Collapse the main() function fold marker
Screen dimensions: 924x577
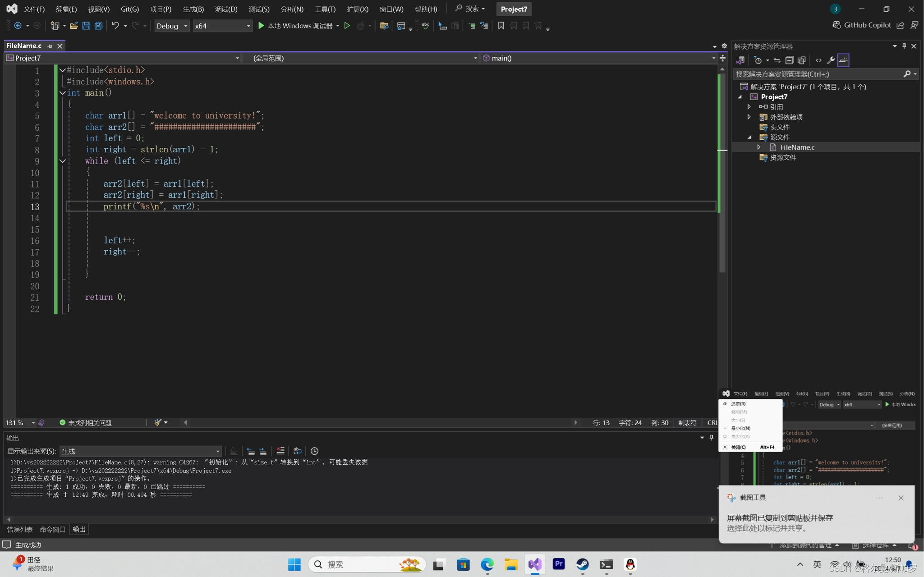63,93
